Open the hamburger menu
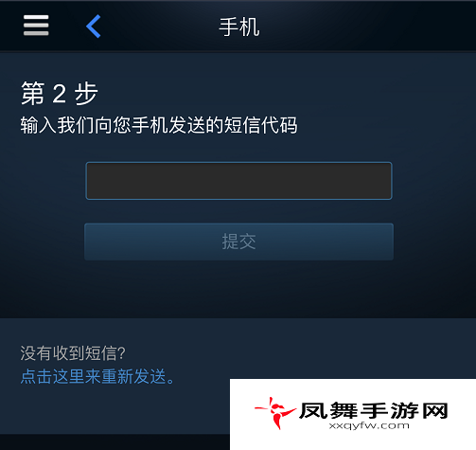The width and height of the screenshot is (476, 450). pyautogui.click(x=36, y=26)
